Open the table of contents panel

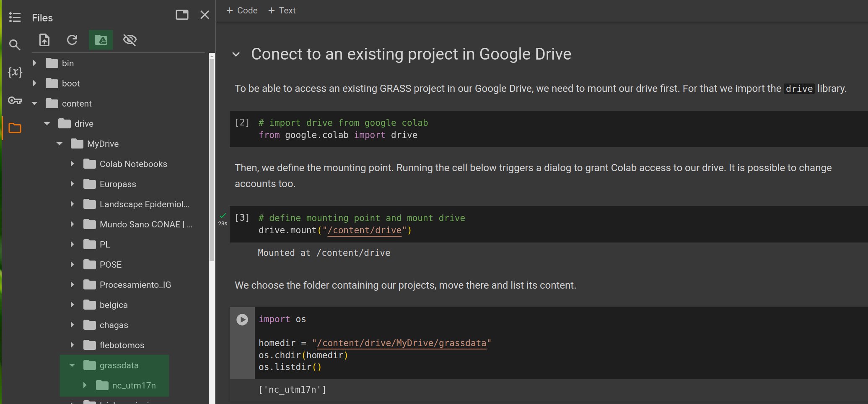pyautogui.click(x=15, y=17)
